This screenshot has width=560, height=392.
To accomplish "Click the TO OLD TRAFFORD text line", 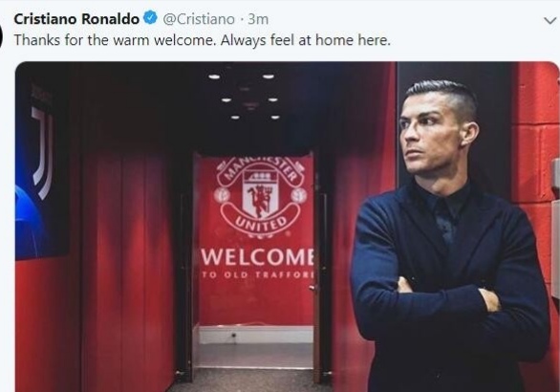I will [x=257, y=274].
